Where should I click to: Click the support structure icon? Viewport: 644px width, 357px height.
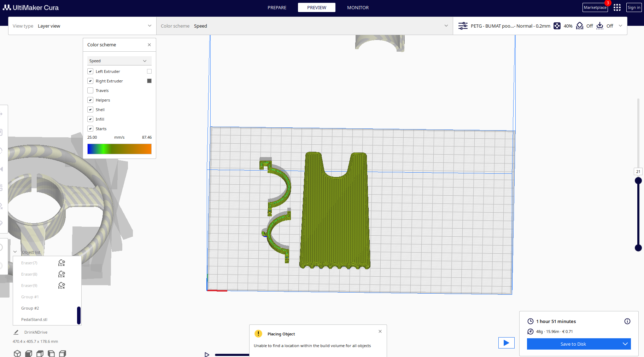[x=579, y=26]
